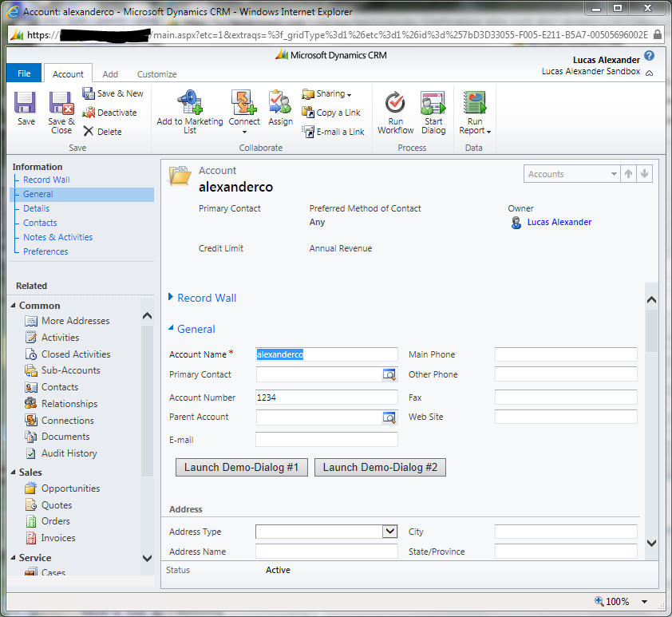Deactivate the account record
Screen dimensions: 672x617
pos(109,113)
